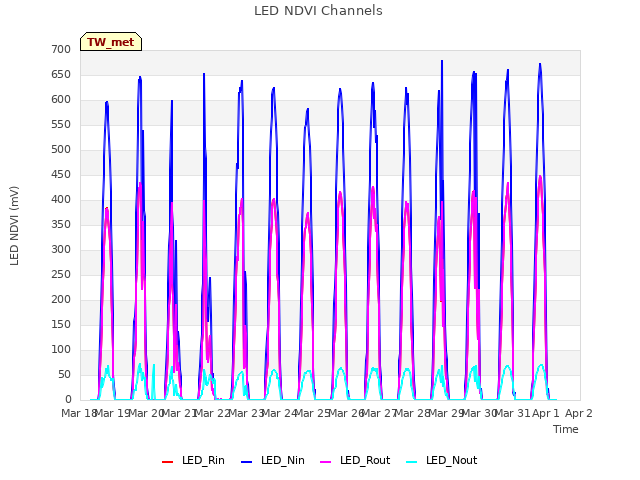Click the 50 y-axis tick label
640x480 pixels.
tap(64, 375)
